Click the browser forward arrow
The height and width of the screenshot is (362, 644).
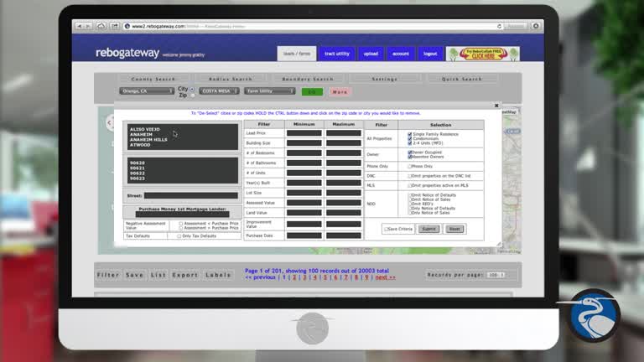88,26
